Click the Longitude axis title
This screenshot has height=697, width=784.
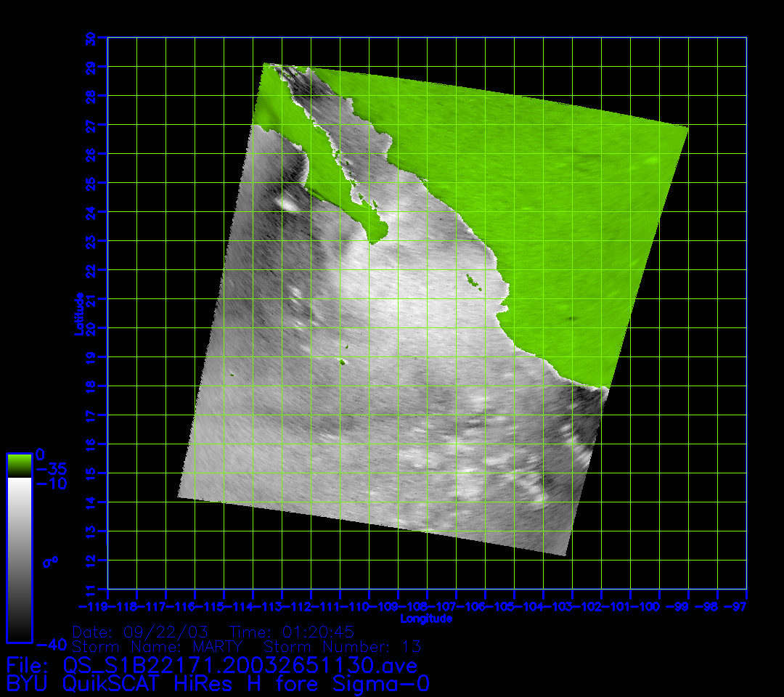point(426,619)
